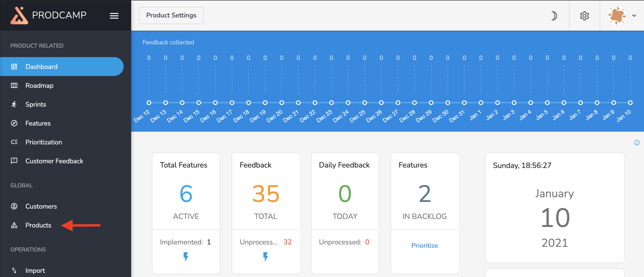Open the Sprints section
Image resolution: width=644 pixels, height=277 pixels.
tap(36, 104)
